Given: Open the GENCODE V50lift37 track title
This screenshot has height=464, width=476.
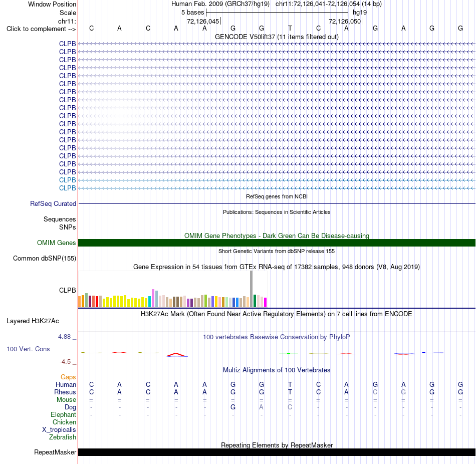Looking at the screenshot, I should [x=277, y=37].
